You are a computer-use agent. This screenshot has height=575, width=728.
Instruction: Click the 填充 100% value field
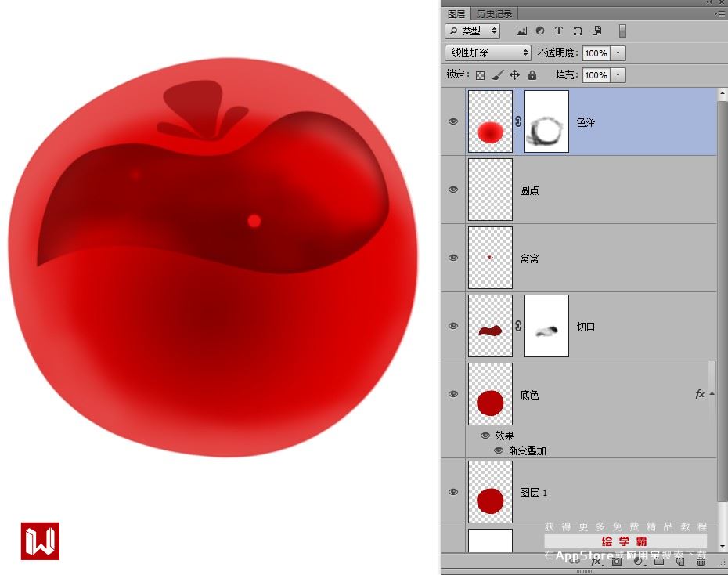pyautogui.click(x=596, y=74)
